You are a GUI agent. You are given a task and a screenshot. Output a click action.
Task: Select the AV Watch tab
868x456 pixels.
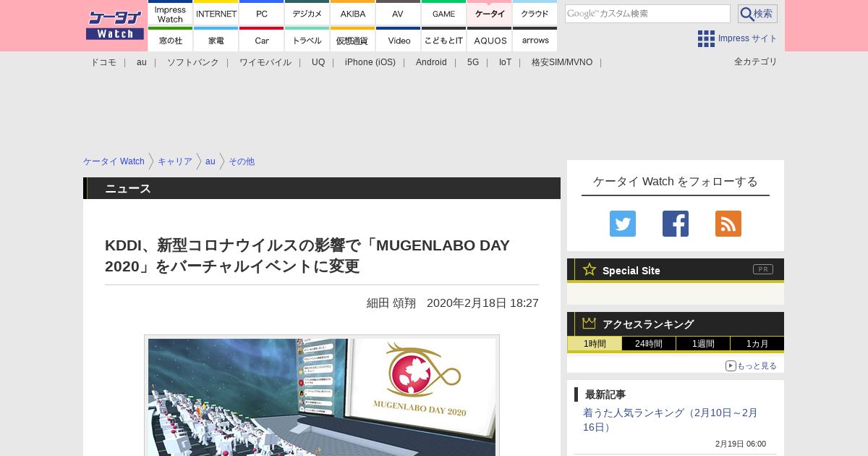point(399,13)
